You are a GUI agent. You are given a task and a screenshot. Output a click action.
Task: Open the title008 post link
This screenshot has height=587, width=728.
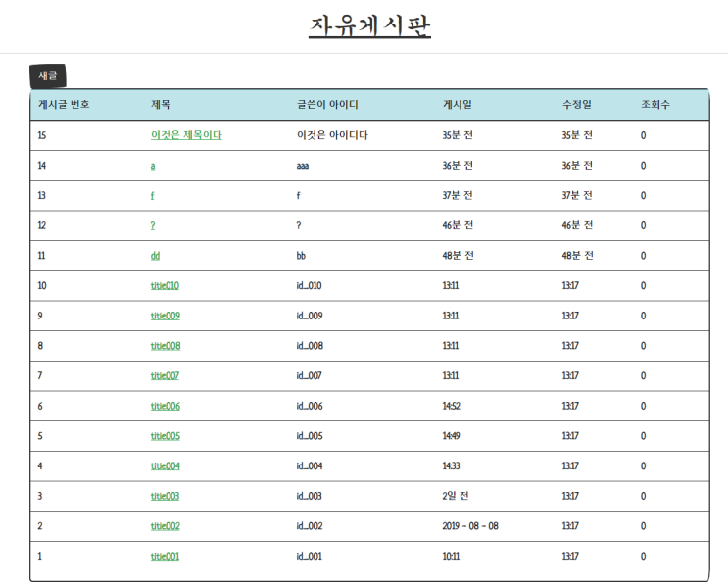click(166, 346)
